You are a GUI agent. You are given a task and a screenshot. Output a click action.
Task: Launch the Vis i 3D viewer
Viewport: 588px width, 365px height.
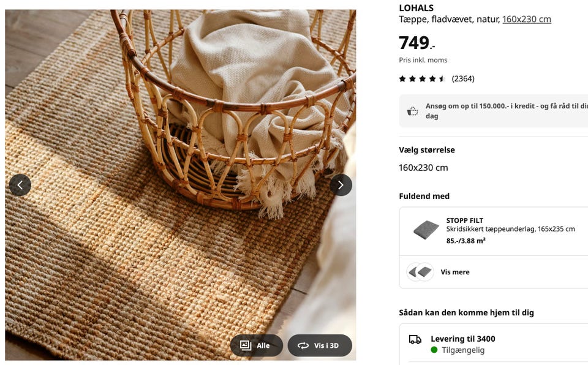click(320, 345)
